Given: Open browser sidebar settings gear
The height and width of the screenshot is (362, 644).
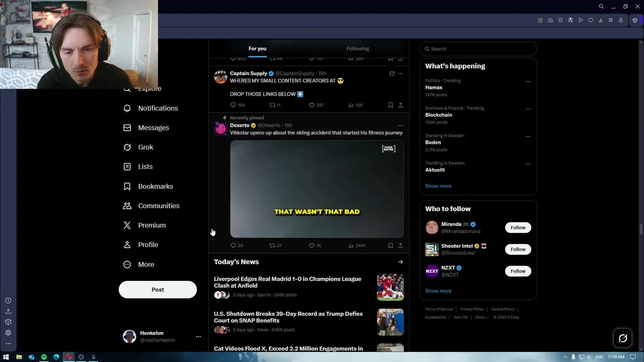Looking at the screenshot, I should pos(8,333).
